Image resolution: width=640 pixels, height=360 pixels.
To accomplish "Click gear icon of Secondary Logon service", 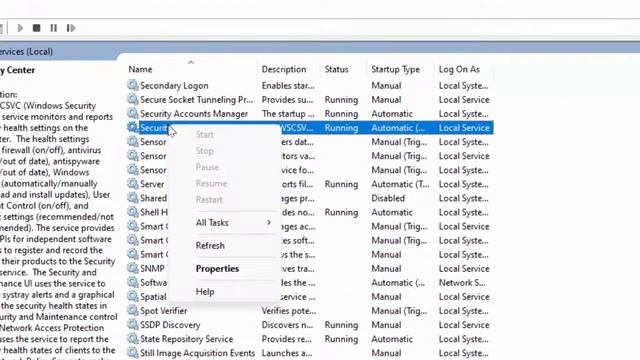I will pyautogui.click(x=132, y=85).
